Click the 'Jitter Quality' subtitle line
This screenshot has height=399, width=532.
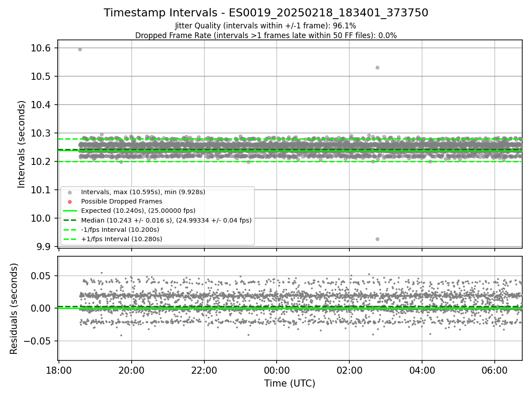click(x=266, y=26)
